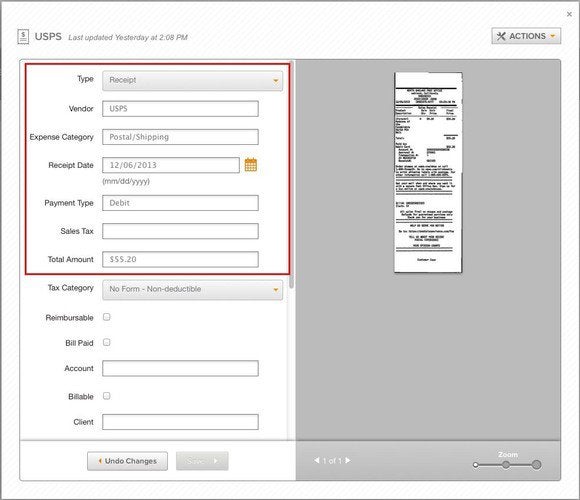Expand the Tax Category dropdown

(x=192, y=289)
